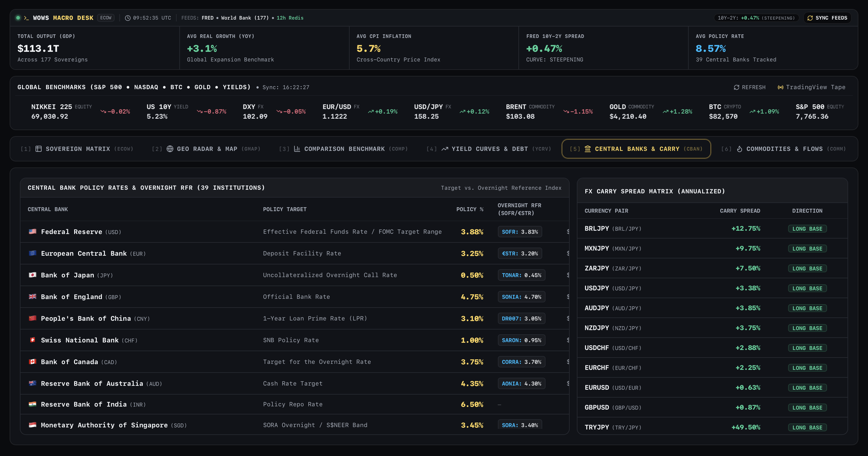Click the BTC up-trend arrow

(x=753, y=111)
